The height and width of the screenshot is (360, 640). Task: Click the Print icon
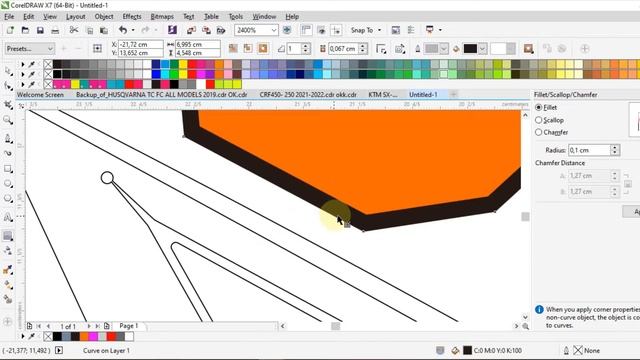point(55,30)
